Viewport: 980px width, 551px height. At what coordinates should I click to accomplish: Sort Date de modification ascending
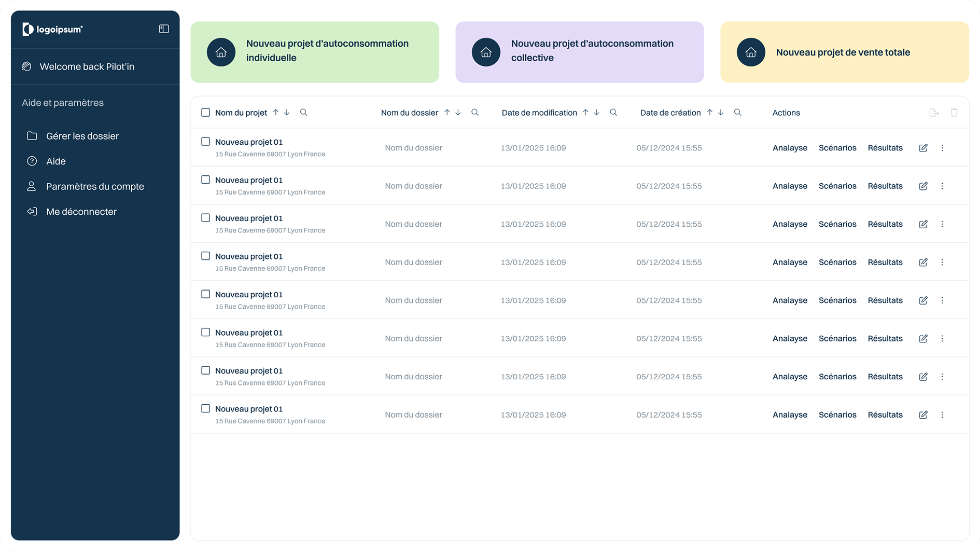pos(585,112)
